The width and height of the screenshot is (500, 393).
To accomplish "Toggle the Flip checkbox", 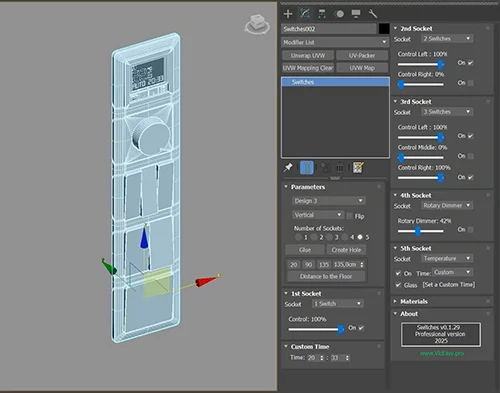I will 350,216.
